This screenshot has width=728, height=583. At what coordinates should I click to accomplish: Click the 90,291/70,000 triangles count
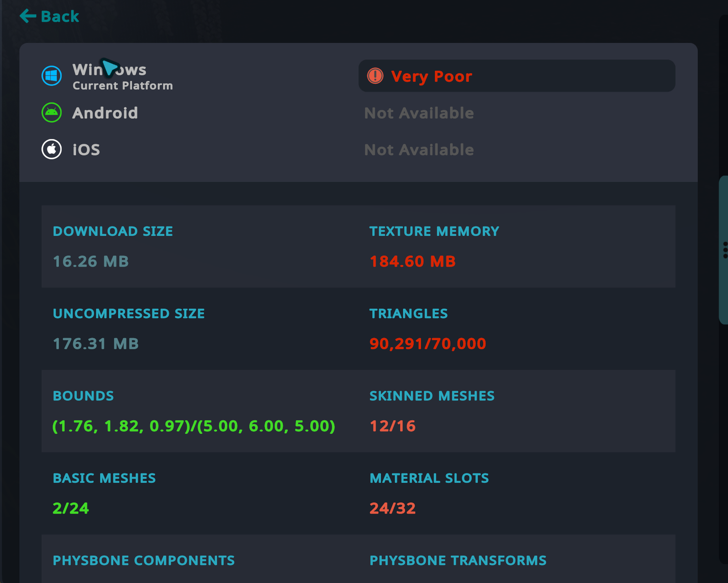(x=428, y=344)
